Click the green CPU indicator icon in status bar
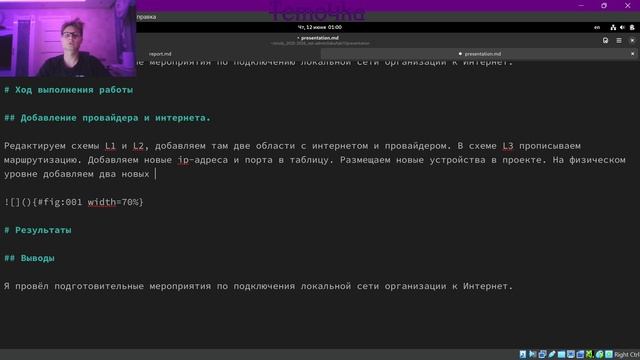Viewport: 640px width, 360px height. click(590, 354)
